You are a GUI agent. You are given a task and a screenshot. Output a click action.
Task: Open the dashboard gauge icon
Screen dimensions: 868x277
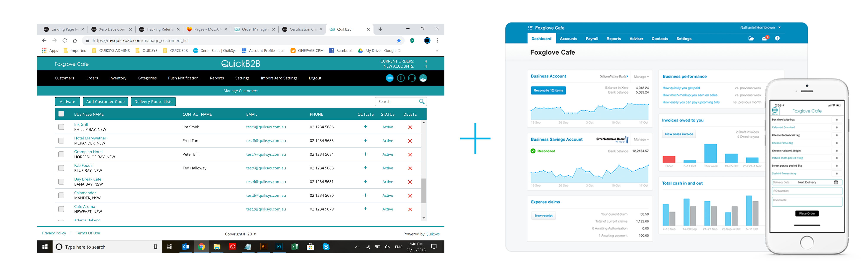tap(423, 78)
